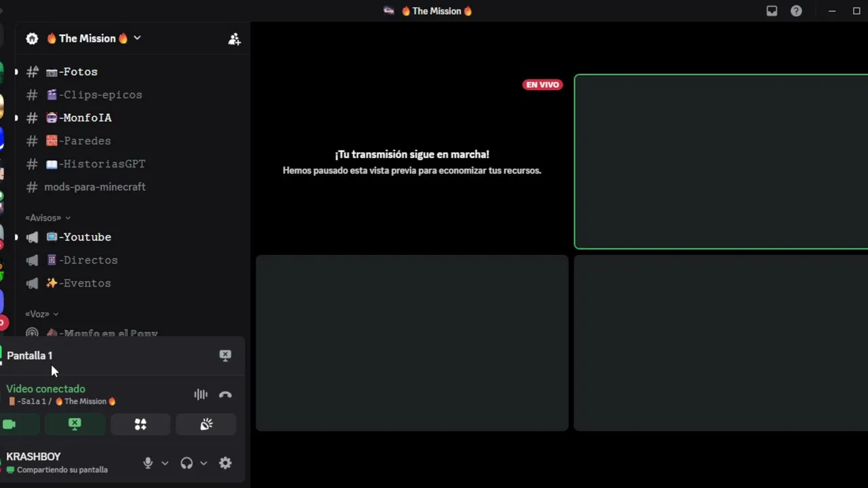The width and height of the screenshot is (868, 488).
Task: Collapse the «Avisos» category
Action: coord(47,218)
